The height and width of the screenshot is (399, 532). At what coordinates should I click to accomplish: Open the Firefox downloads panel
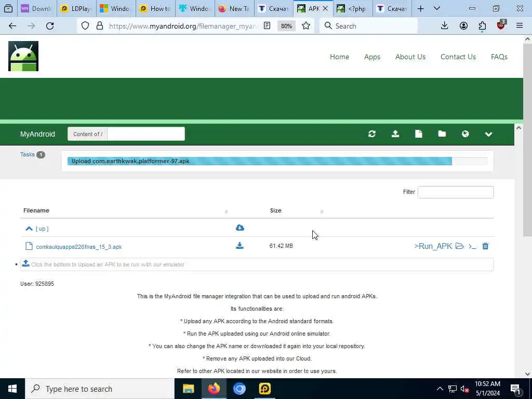coord(445,26)
